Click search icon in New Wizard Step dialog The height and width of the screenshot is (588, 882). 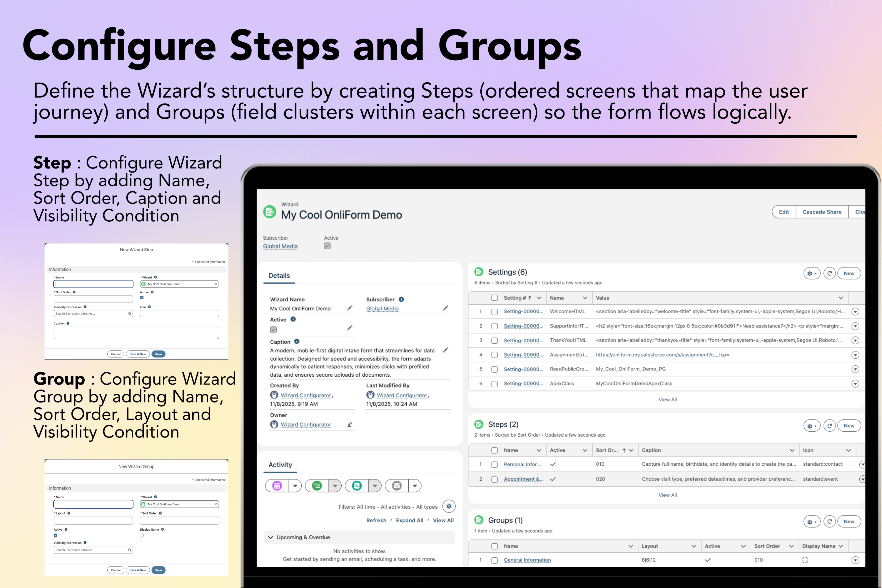point(130,313)
